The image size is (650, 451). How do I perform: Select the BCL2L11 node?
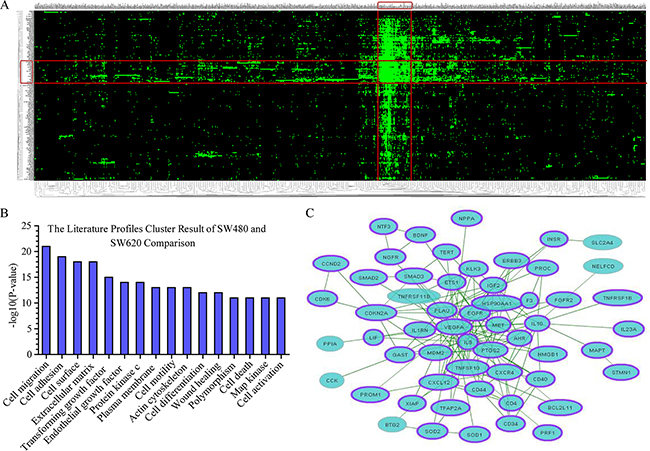click(x=560, y=408)
